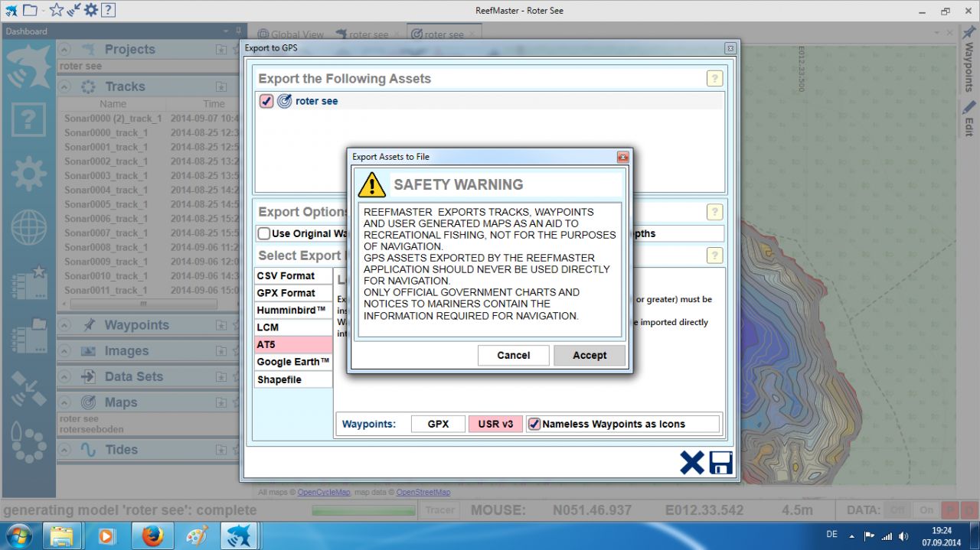The height and width of the screenshot is (550, 980).
Task: Collapse the Tides section
Action: (65, 450)
